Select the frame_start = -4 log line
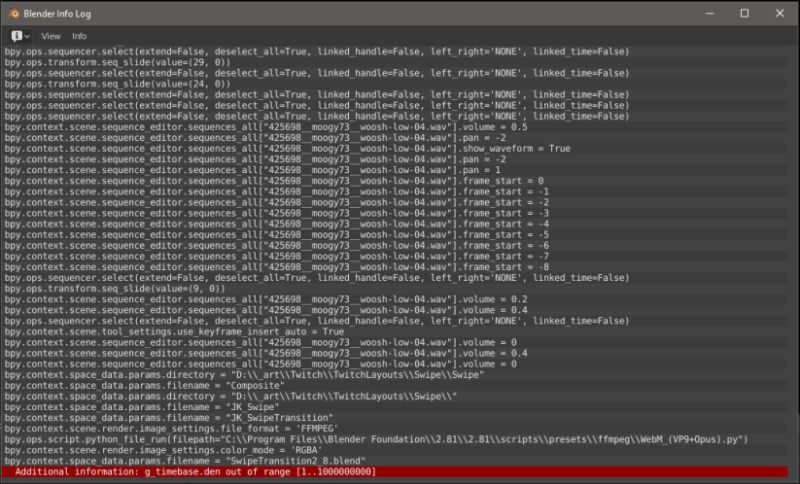800x484 pixels. pyautogui.click(x=395, y=224)
